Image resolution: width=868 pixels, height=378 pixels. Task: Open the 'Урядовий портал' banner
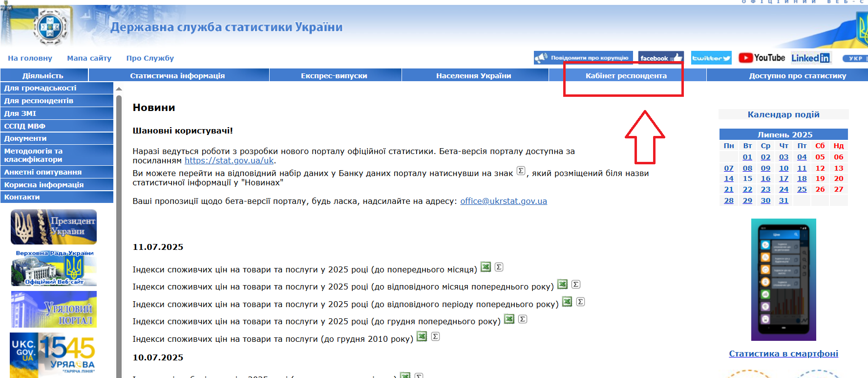pyautogui.click(x=54, y=309)
